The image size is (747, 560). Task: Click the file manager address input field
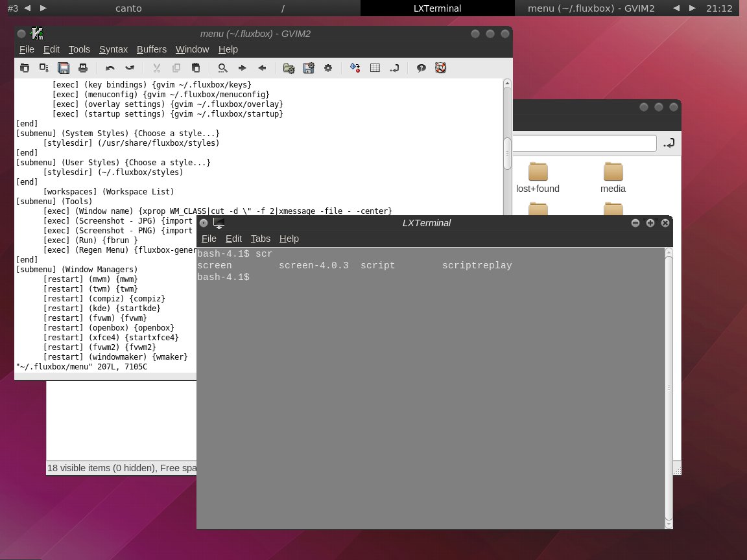584,143
